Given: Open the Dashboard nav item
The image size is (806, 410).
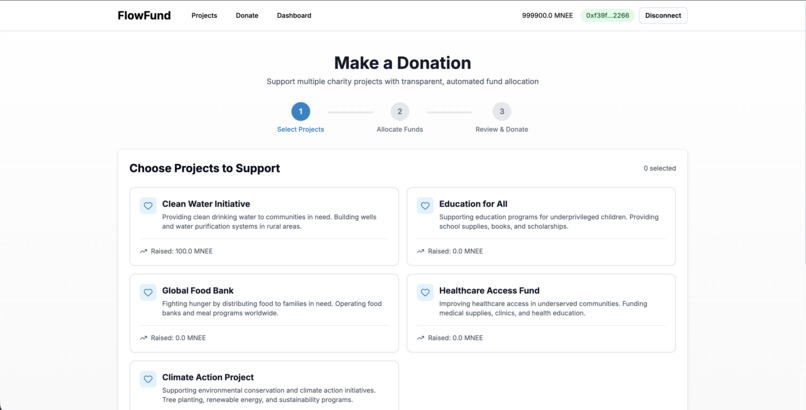Looking at the screenshot, I should [x=294, y=15].
